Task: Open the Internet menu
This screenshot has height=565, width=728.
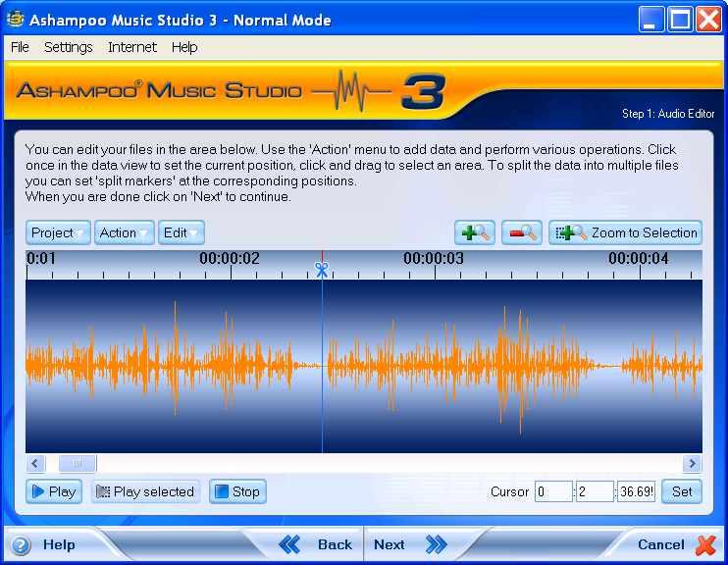Action: 132,47
